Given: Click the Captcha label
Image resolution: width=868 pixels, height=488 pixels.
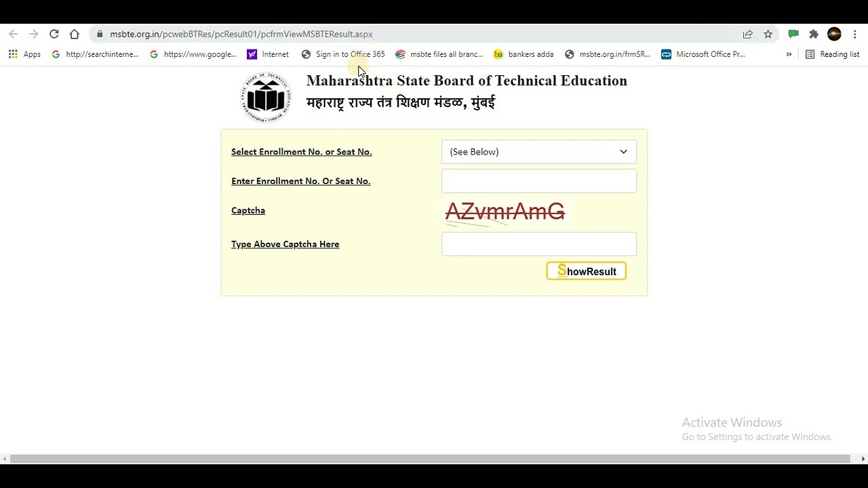Looking at the screenshot, I should pos(248,210).
